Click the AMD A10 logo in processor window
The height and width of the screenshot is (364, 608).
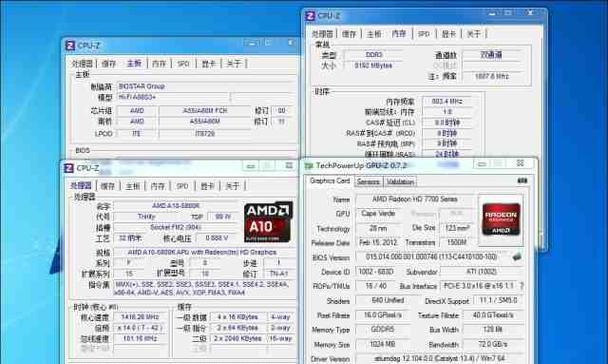point(268,221)
